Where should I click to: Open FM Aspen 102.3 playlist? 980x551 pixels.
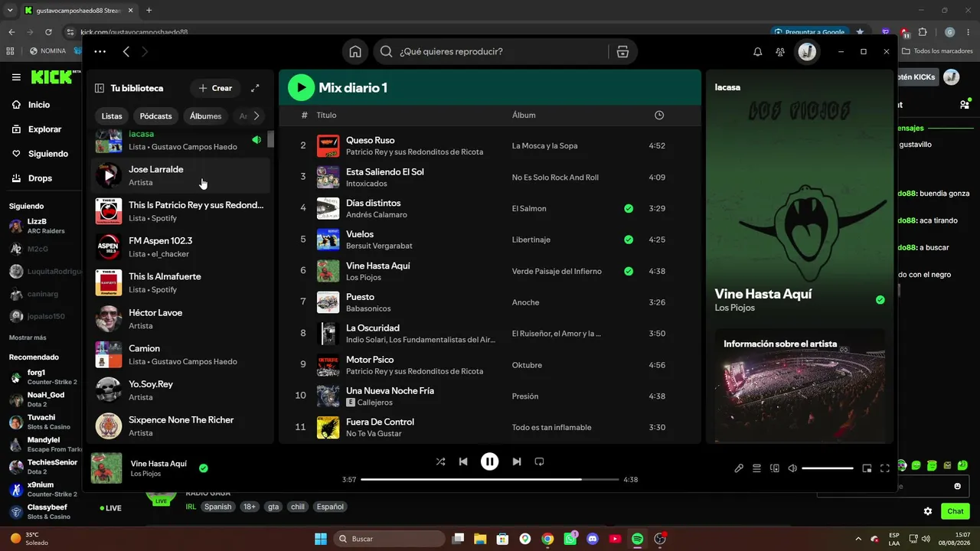click(181, 246)
